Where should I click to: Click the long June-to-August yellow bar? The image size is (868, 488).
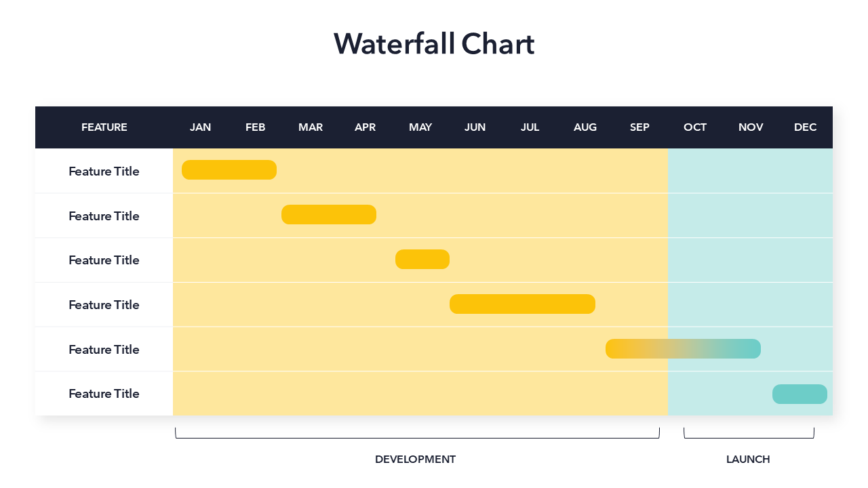(x=522, y=304)
